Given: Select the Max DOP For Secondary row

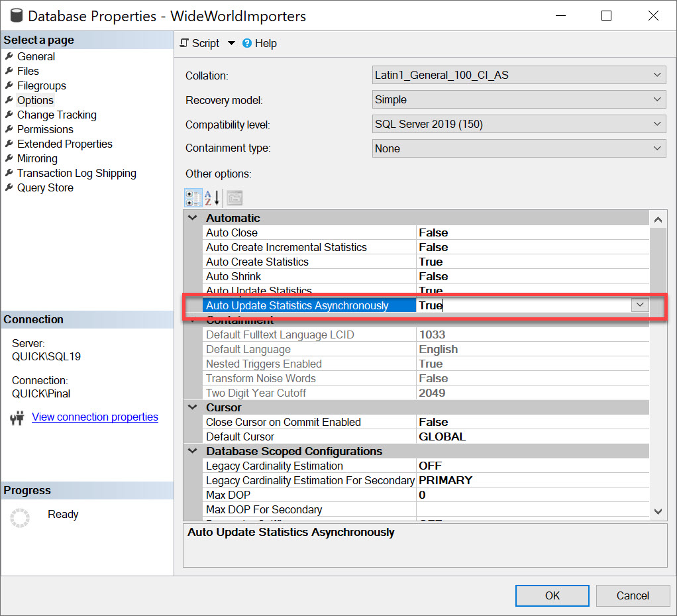Looking at the screenshot, I should coord(425,510).
